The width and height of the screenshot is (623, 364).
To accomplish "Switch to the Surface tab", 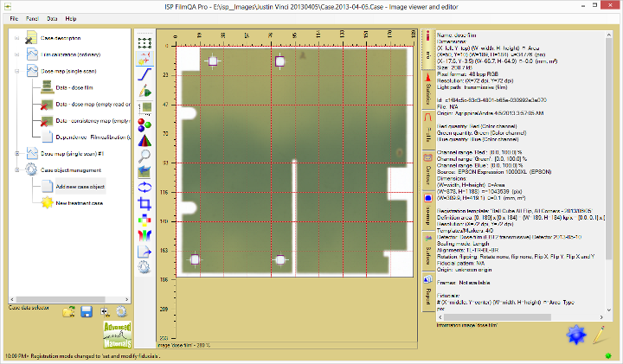I will [x=428, y=251].
